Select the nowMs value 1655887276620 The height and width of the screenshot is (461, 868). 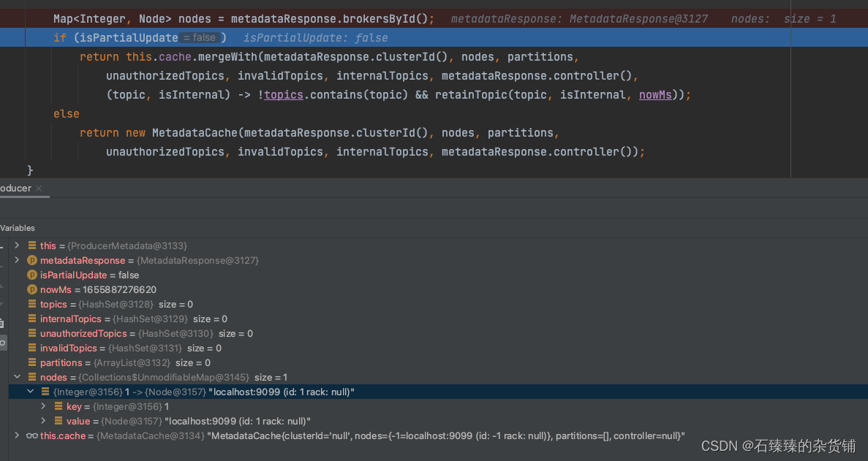coord(120,289)
